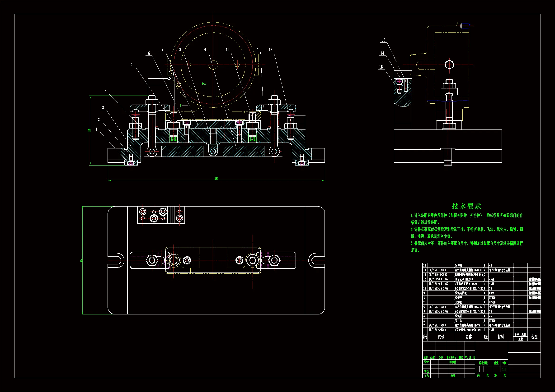Click the 设计 cell in title block
555x392 pixels.
(x=426, y=362)
